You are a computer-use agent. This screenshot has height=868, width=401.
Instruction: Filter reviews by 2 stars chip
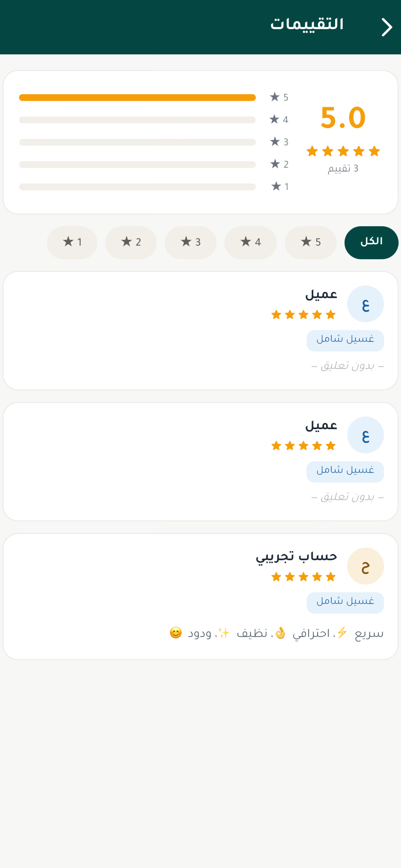point(131,242)
